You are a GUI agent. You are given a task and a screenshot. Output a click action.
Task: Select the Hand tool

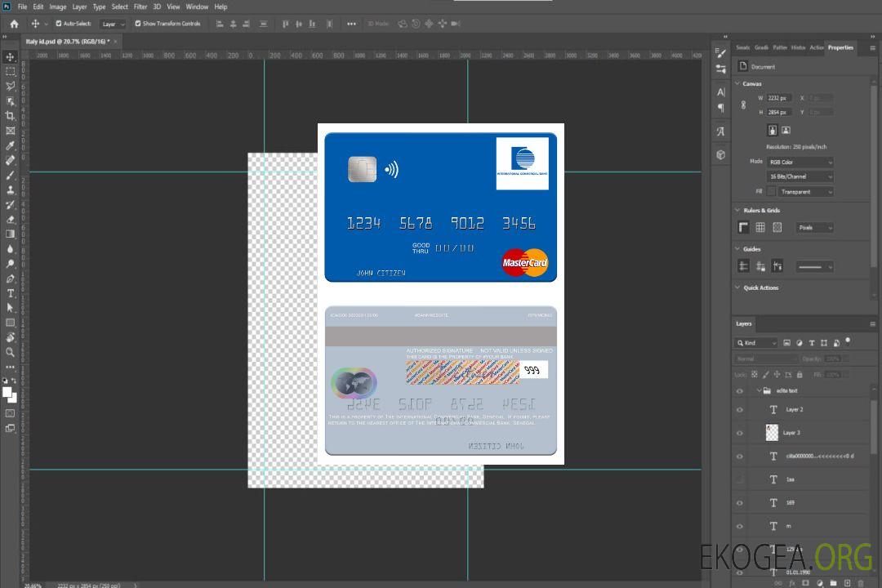(x=10, y=337)
